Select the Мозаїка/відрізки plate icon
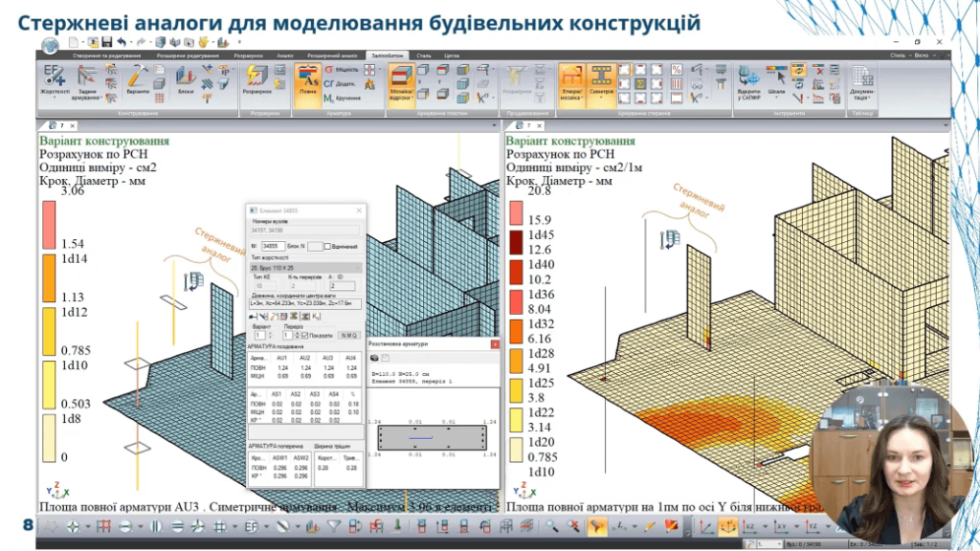Viewport: 980px width, 551px height. [400, 77]
